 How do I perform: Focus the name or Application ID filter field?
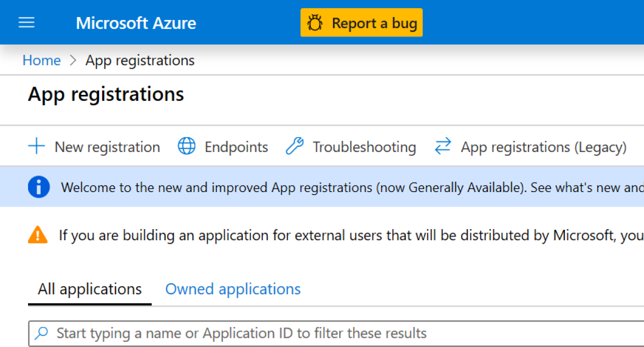click(x=300, y=333)
